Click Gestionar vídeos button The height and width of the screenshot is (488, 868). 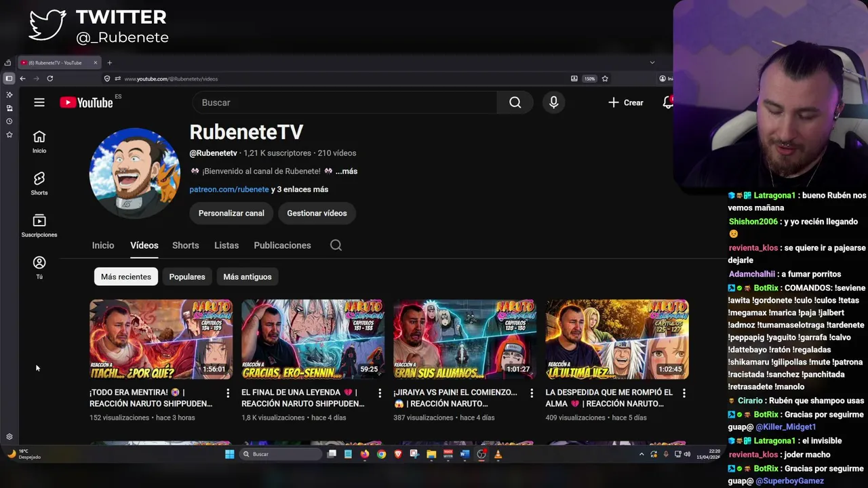317,213
